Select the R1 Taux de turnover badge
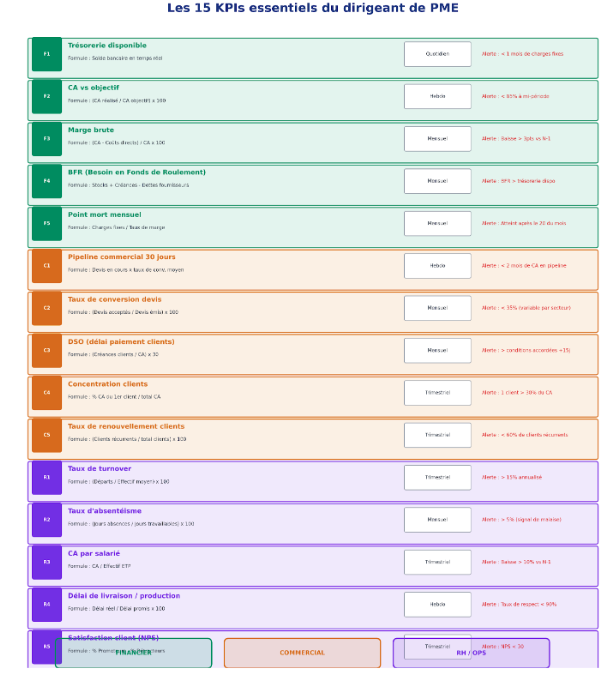Screen dimensions: 616x676 [46, 477]
